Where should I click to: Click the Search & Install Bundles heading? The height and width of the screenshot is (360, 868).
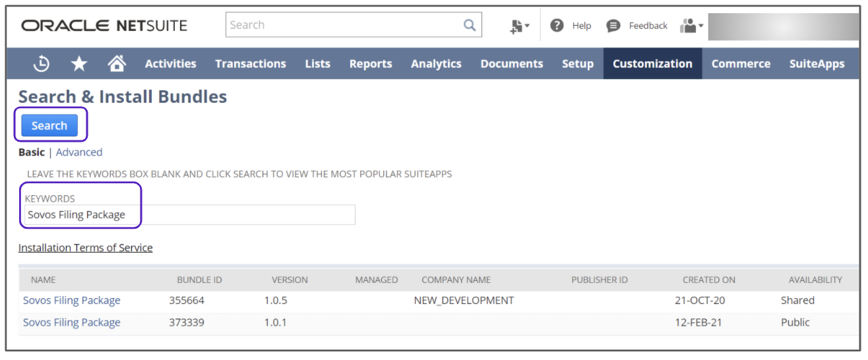[x=123, y=97]
